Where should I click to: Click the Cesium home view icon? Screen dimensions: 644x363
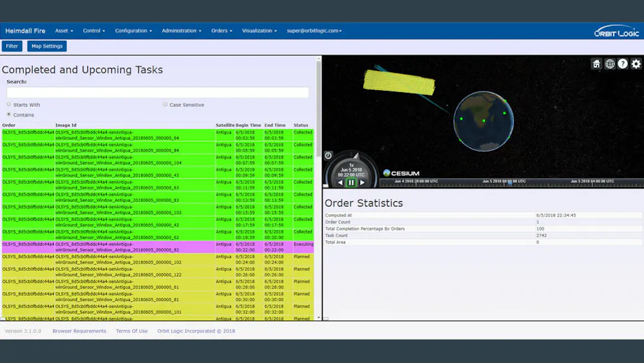(x=596, y=64)
